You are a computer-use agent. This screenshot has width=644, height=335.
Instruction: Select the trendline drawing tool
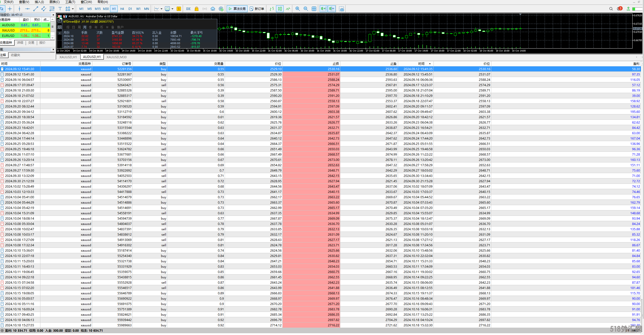[36, 9]
